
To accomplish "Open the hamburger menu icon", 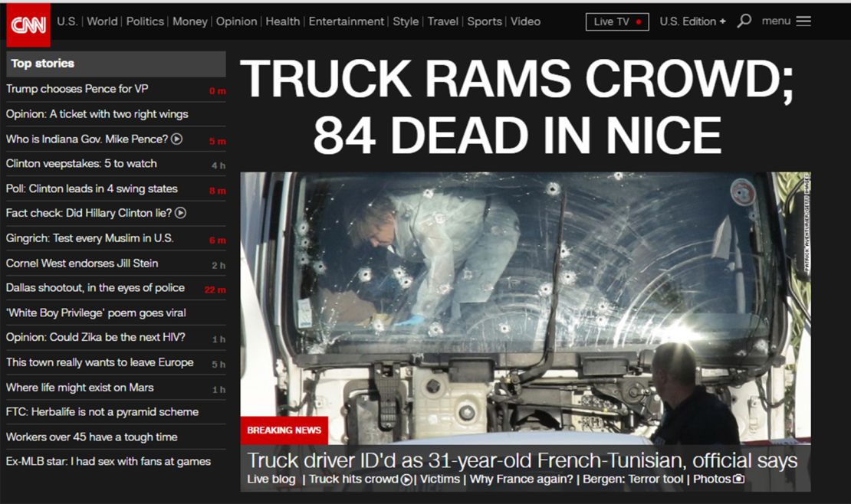I will (x=803, y=21).
